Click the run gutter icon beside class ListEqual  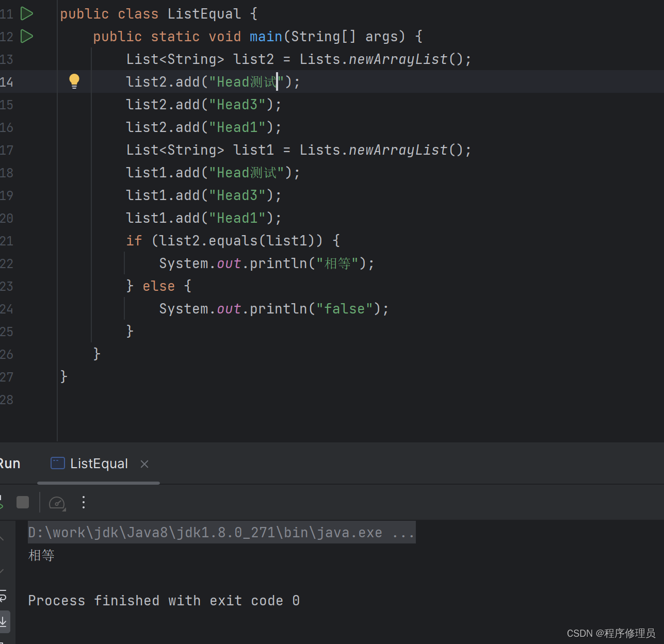(27, 14)
